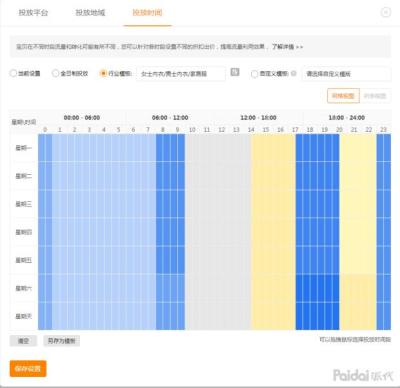
Task: Click the small icon beside the industry template dropdown
Action: [235, 72]
